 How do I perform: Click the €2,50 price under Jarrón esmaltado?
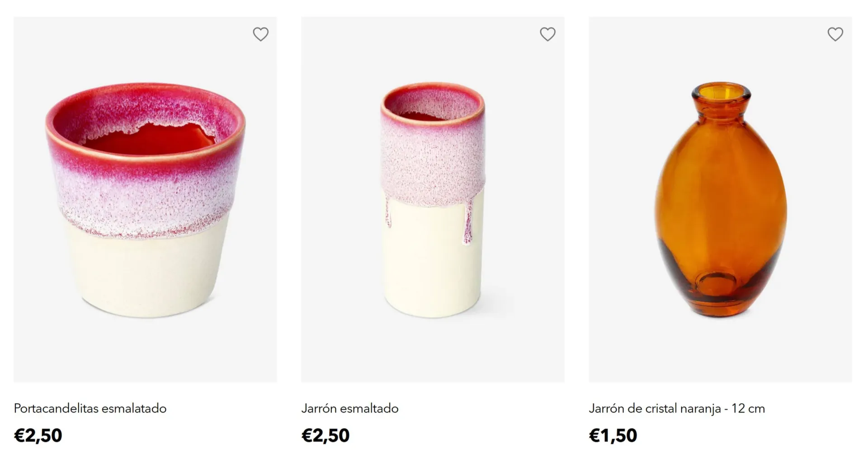pos(325,436)
